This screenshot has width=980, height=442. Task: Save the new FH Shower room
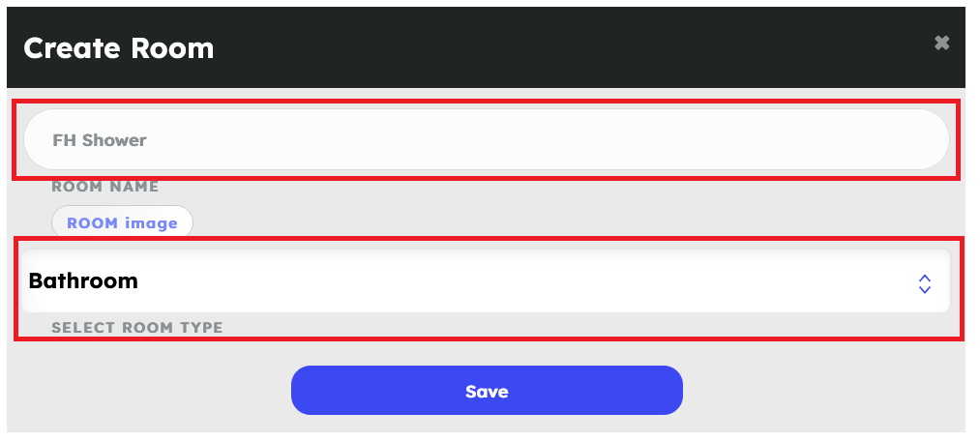(487, 391)
